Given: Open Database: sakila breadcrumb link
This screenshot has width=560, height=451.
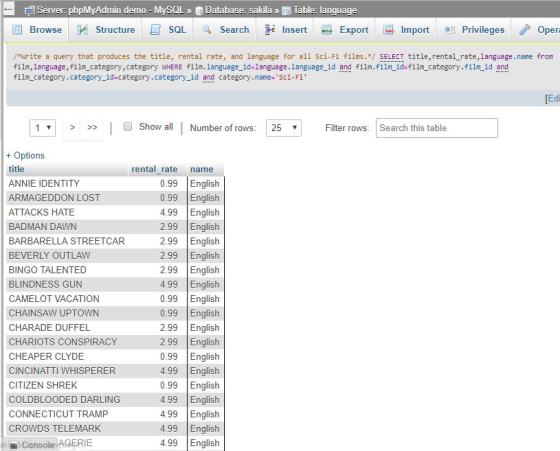Looking at the screenshot, I should tap(239, 10).
